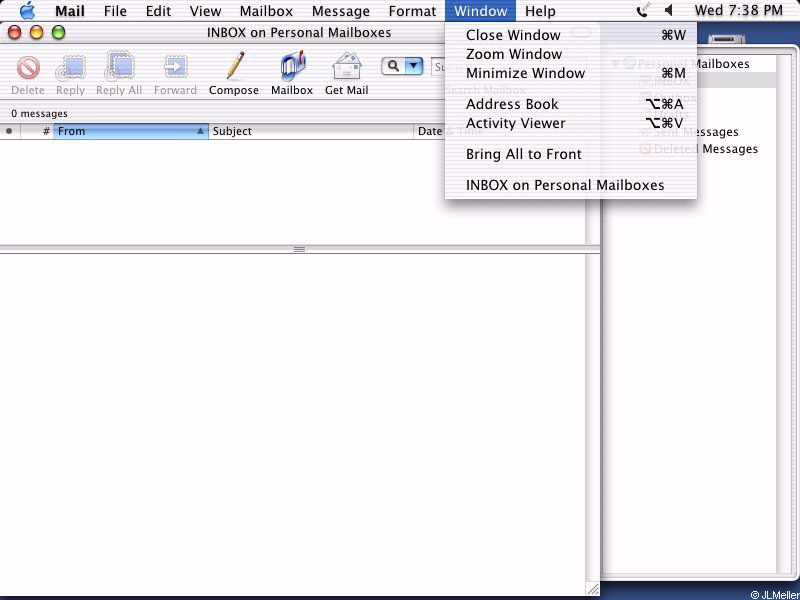Choose Zoom Window from Window menu
The width and height of the screenshot is (800, 600).
[x=571, y=54]
